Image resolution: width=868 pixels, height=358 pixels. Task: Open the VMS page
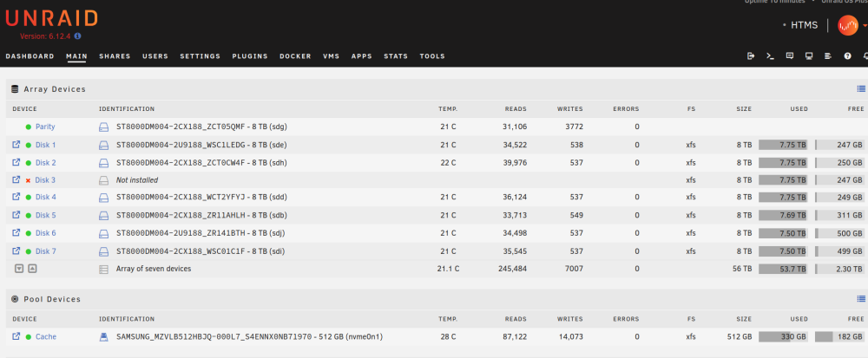coord(331,55)
